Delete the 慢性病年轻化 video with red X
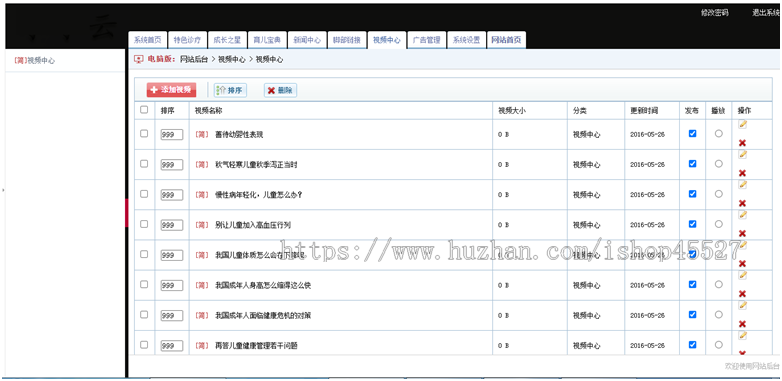 pos(742,203)
